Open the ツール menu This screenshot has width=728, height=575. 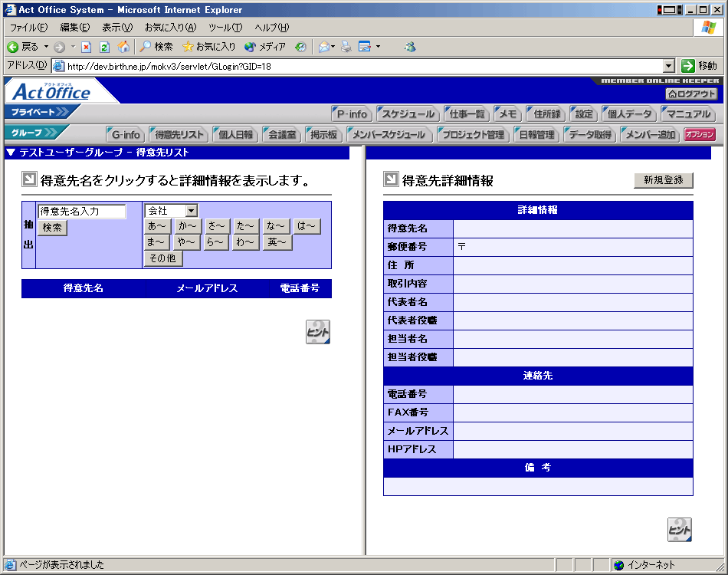[x=225, y=28]
